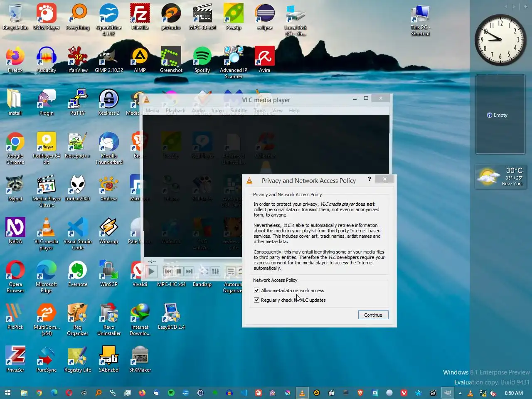Launch MPC-BE x64 desktop shortcut

[x=202, y=17]
